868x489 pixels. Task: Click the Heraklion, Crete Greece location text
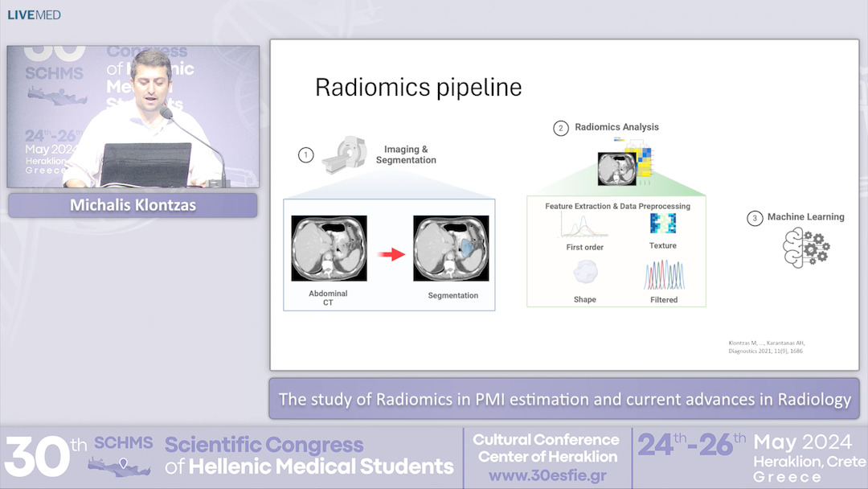click(x=809, y=469)
